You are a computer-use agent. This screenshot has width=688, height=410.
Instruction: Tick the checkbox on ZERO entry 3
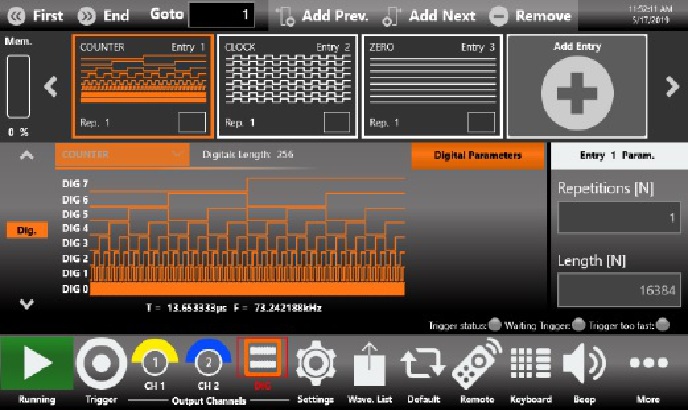[481, 122]
